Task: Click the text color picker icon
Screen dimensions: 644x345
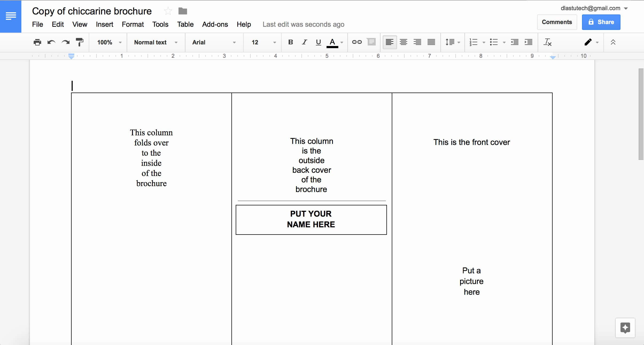Action: point(332,42)
